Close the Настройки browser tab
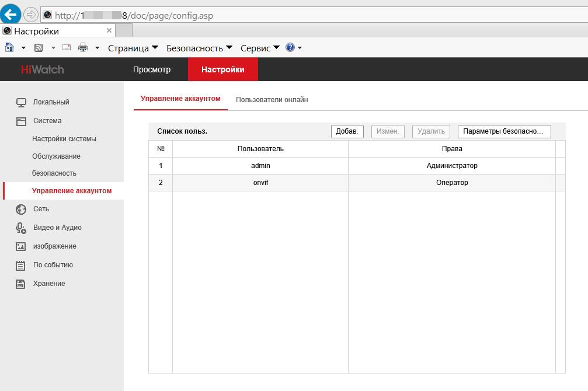This screenshot has width=588, height=391. 109,30
